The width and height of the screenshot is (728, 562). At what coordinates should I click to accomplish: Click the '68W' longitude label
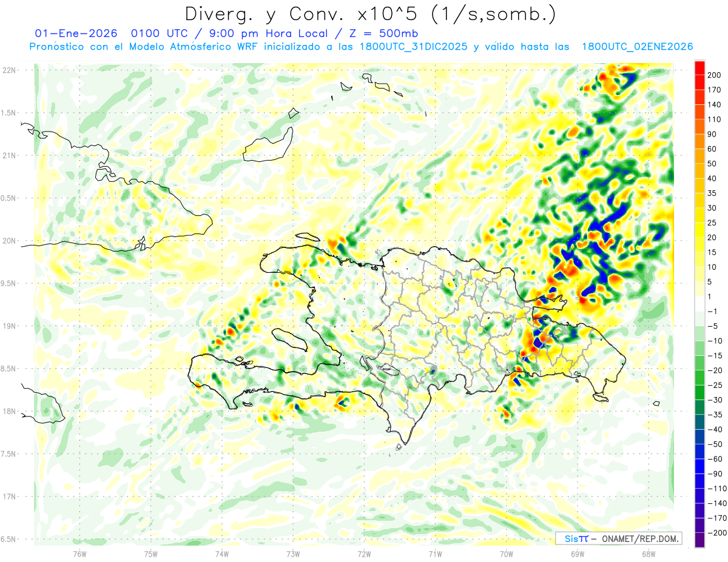pos(649,554)
